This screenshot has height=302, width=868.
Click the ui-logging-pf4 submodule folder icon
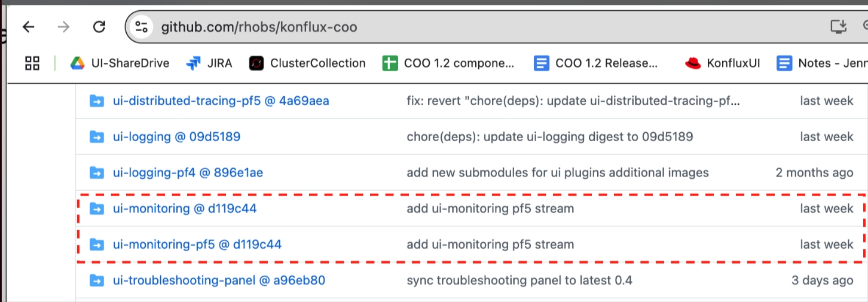[x=96, y=173]
